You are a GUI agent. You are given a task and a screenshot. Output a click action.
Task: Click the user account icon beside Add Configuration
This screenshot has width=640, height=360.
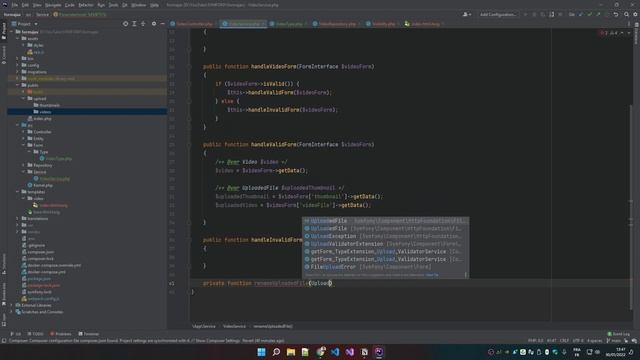(467, 14)
